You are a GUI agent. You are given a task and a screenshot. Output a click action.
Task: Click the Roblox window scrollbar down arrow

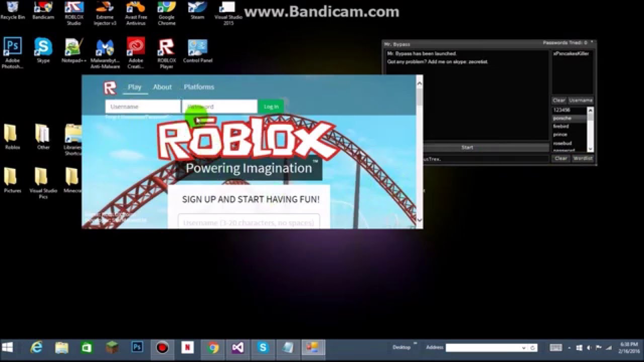point(419,220)
